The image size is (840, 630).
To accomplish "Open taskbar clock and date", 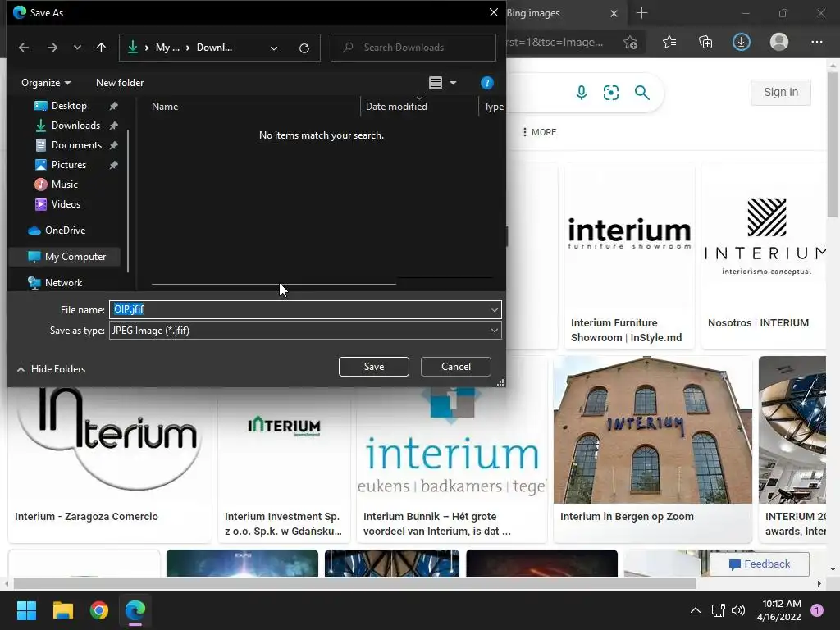I will click(x=779, y=610).
